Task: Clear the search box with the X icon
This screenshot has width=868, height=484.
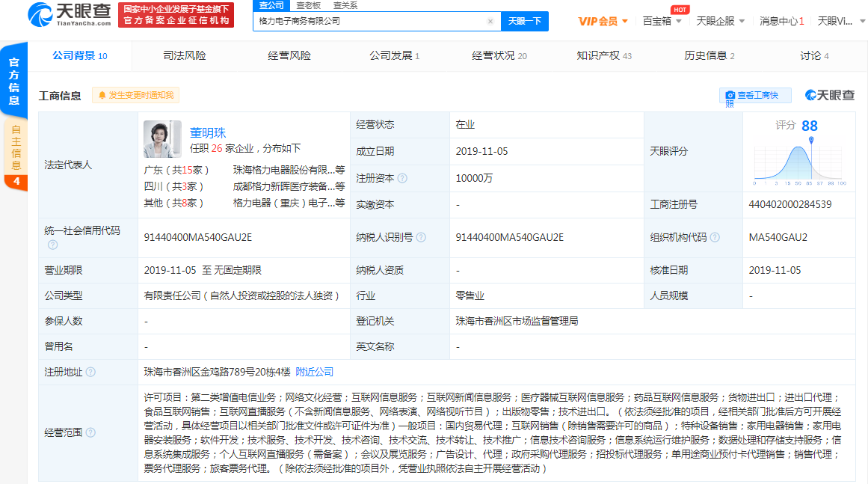Action: [490, 22]
